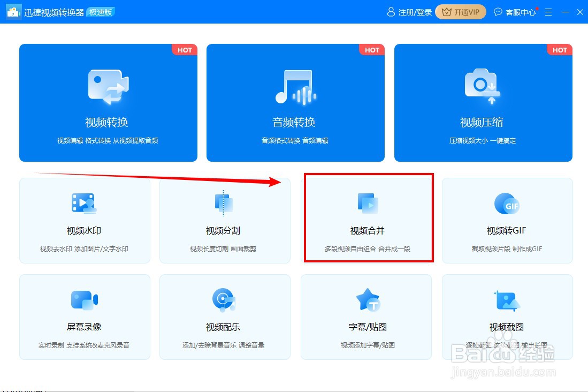Select the 视频截图 picture crop icon
588x392 pixels.
coord(507,300)
